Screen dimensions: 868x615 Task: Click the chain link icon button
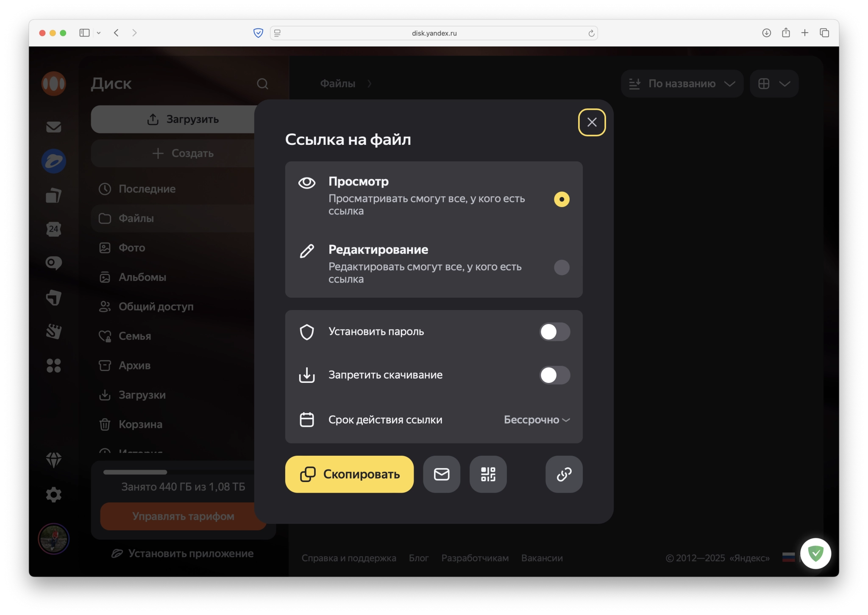point(564,474)
